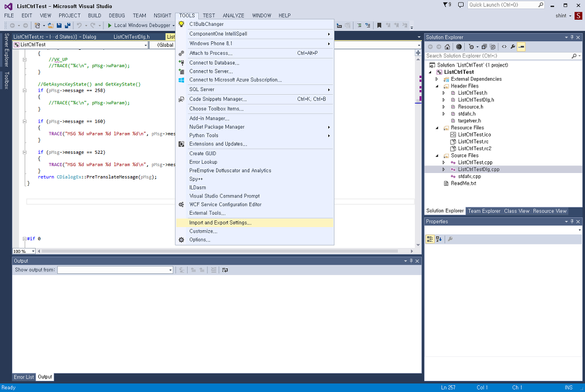Click the Save All toolbar icon
The width and height of the screenshot is (585, 392).
coord(67,25)
